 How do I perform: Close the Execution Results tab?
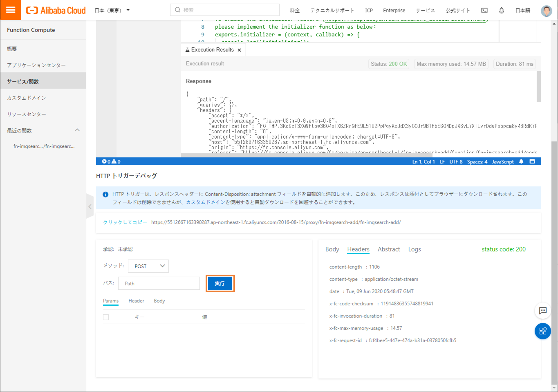(239, 50)
